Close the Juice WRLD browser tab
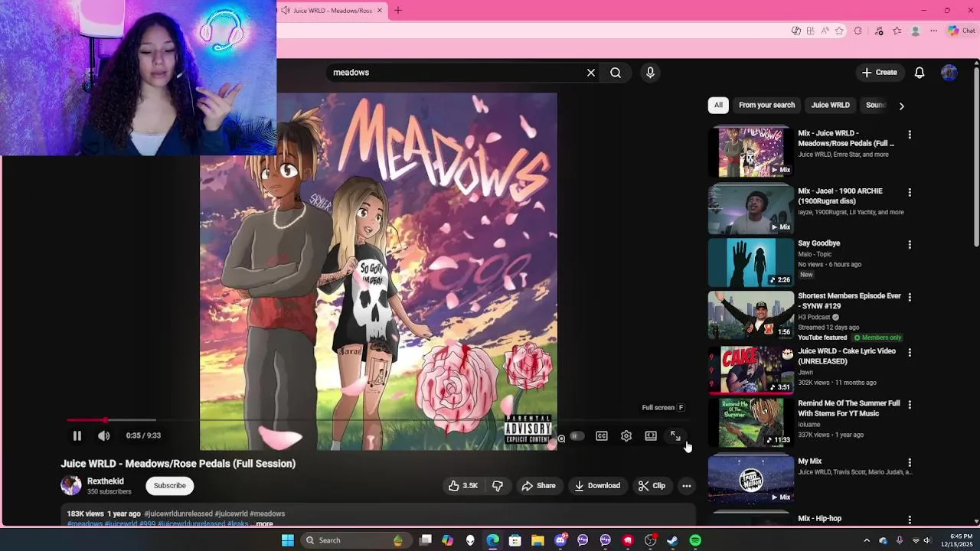Image resolution: width=980 pixels, height=551 pixels. coord(379,11)
